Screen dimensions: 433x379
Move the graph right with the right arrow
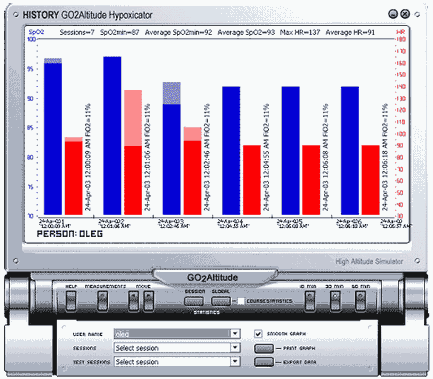pyautogui.click(x=148, y=301)
